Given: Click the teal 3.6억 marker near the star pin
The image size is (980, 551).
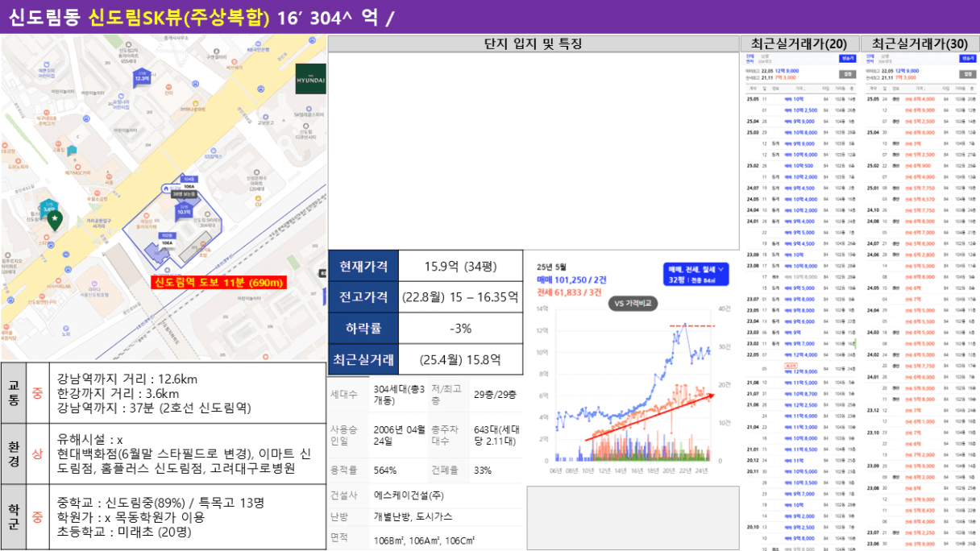Looking at the screenshot, I should [48, 208].
